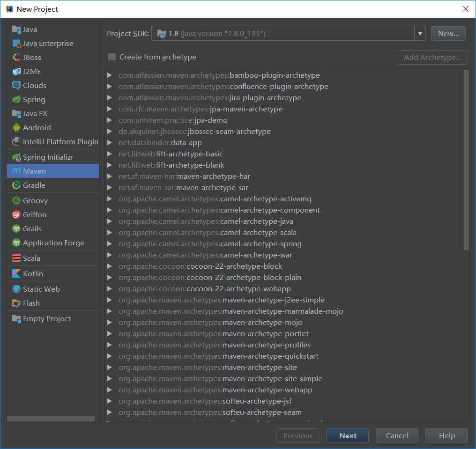Image resolution: width=476 pixels, height=449 pixels.
Task: Click the Clouds icon
Action: point(16,85)
